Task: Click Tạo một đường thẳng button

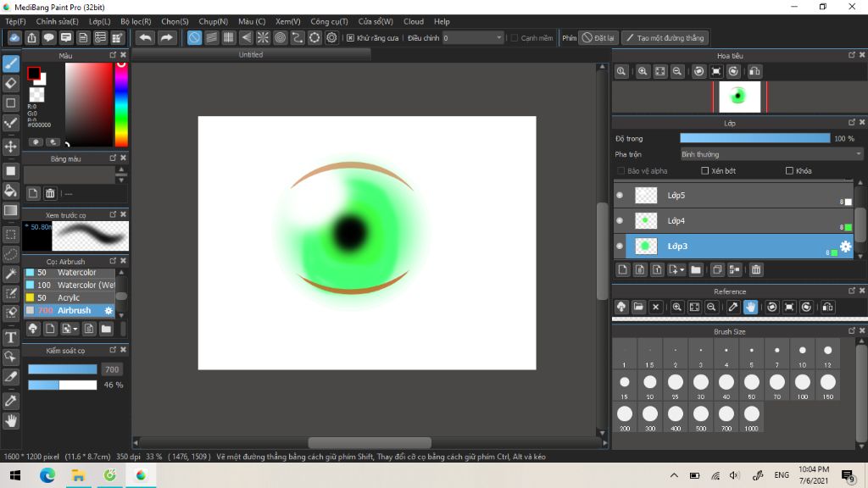Action: 665,37
